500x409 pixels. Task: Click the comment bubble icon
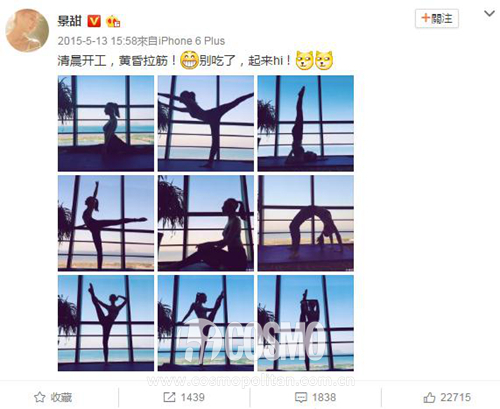pos(301,397)
